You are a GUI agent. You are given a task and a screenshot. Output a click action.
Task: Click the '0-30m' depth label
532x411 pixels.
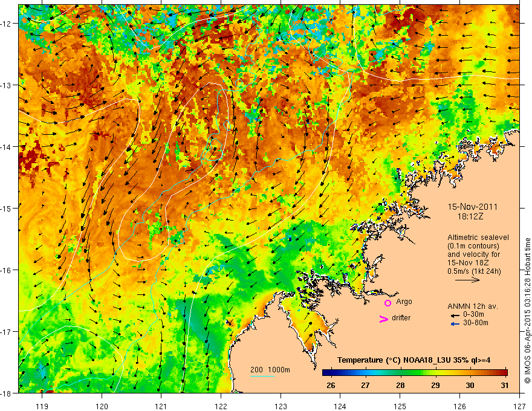[473, 315]
